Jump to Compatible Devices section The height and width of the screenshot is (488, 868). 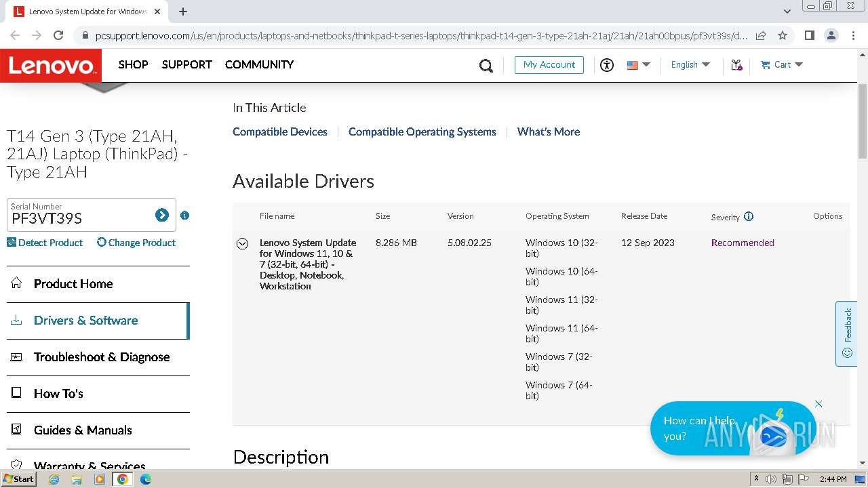tap(280, 132)
